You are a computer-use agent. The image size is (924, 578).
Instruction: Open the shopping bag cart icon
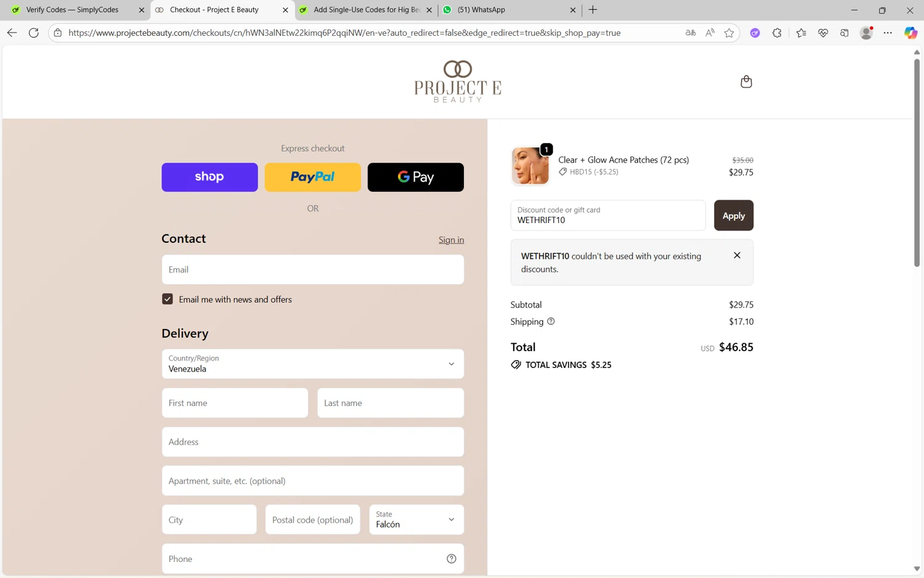pyautogui.click(x=746, y=81)
